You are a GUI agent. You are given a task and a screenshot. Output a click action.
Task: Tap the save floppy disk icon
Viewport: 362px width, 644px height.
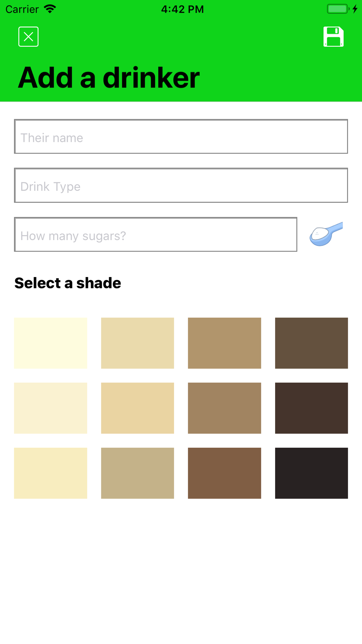(333, 37)
